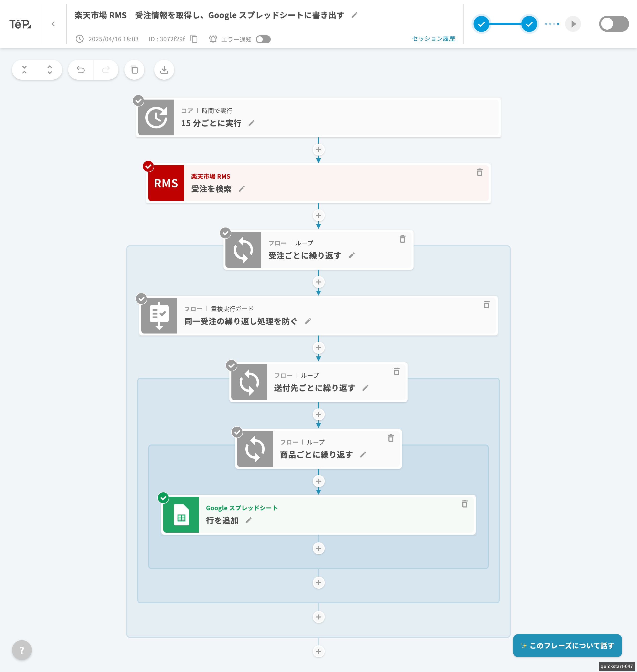
Task: Download the flow
Action: click(x=164, y=70)
